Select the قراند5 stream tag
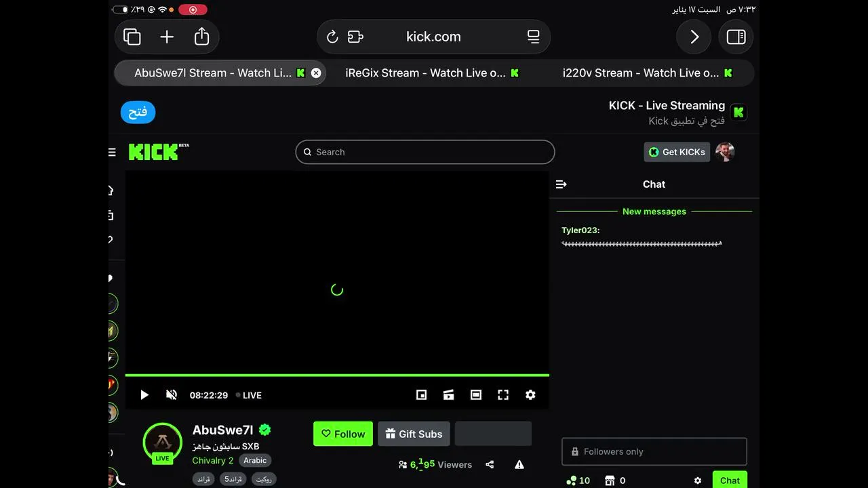This screenshot has width=868, height=488. tap(233, 479)
